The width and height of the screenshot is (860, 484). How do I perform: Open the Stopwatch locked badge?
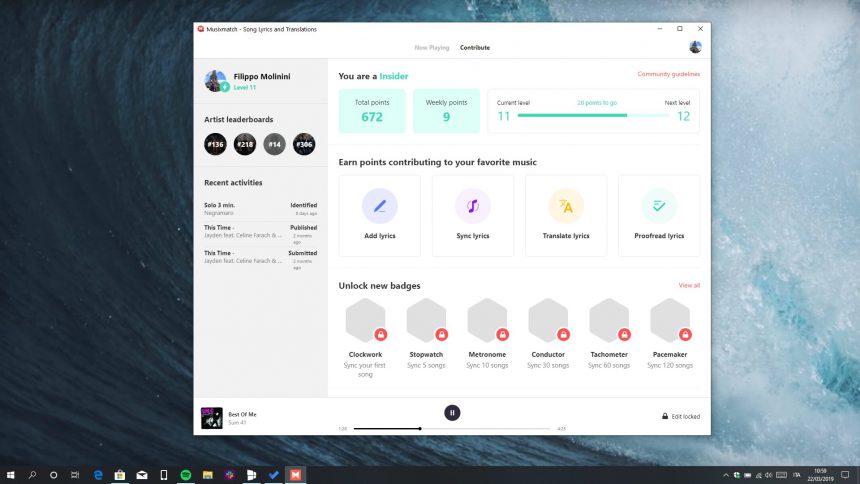click(x=426, y=320)
